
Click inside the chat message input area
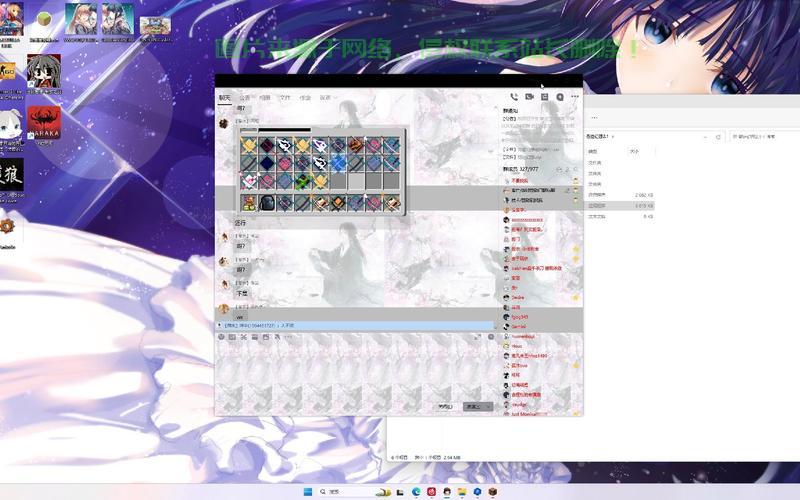[355, 371]
